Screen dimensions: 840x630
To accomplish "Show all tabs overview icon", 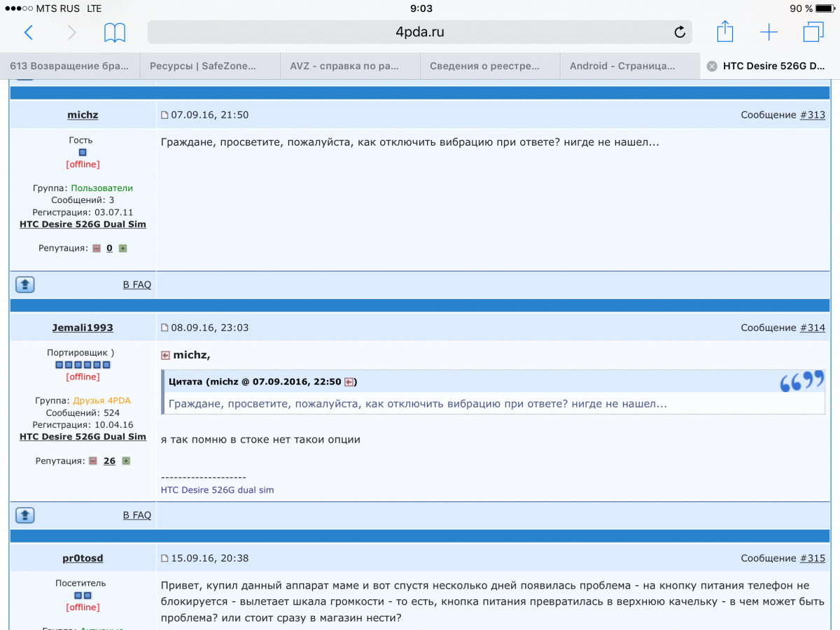I will click(813, 32).
